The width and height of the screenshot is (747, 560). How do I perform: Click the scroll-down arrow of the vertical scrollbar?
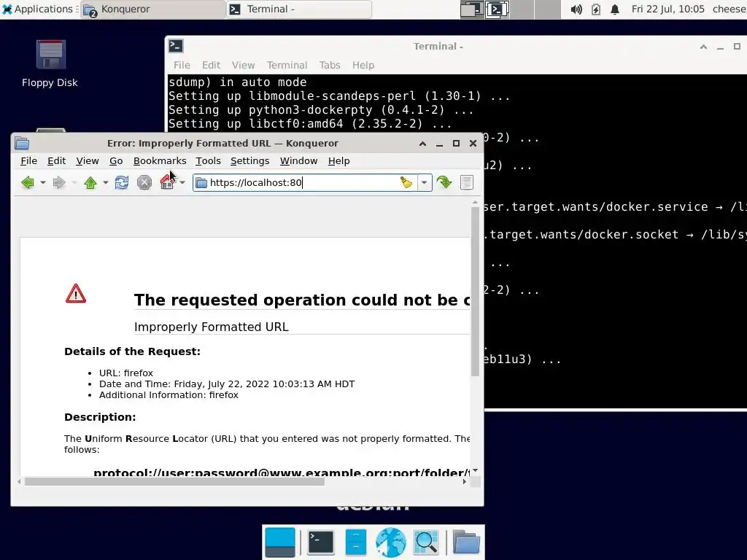(x=475, y=470)
